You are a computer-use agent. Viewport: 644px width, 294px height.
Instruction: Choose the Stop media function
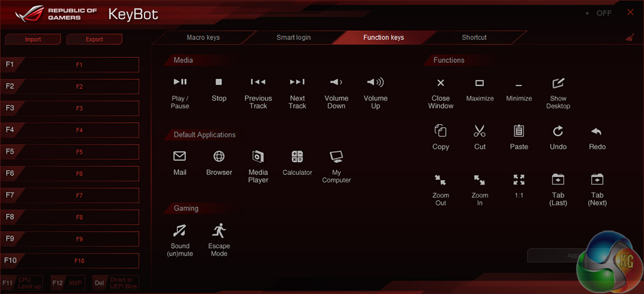point(219,82)
